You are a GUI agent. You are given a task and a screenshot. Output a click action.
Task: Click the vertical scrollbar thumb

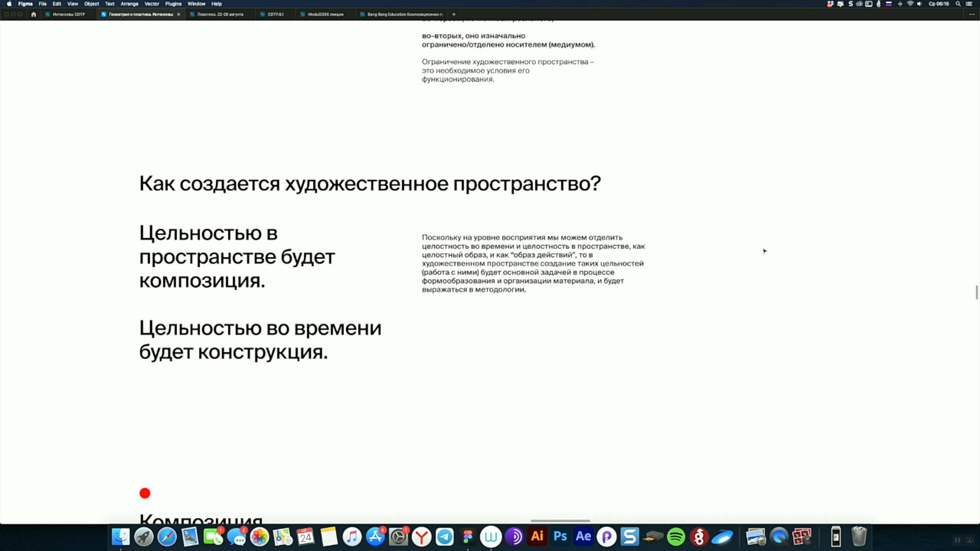[976, 292]
